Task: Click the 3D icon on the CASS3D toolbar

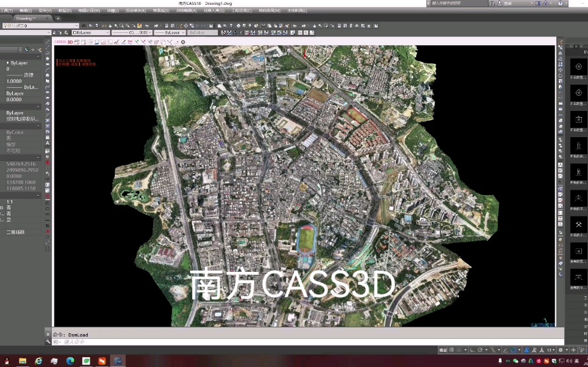Action: coord(70,42)
